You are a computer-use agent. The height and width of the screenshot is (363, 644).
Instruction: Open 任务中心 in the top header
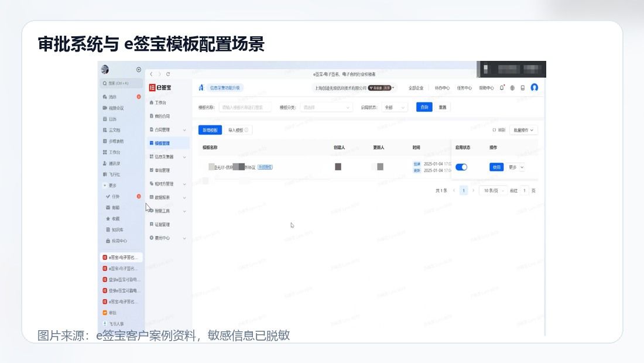(x=464, y=88)
